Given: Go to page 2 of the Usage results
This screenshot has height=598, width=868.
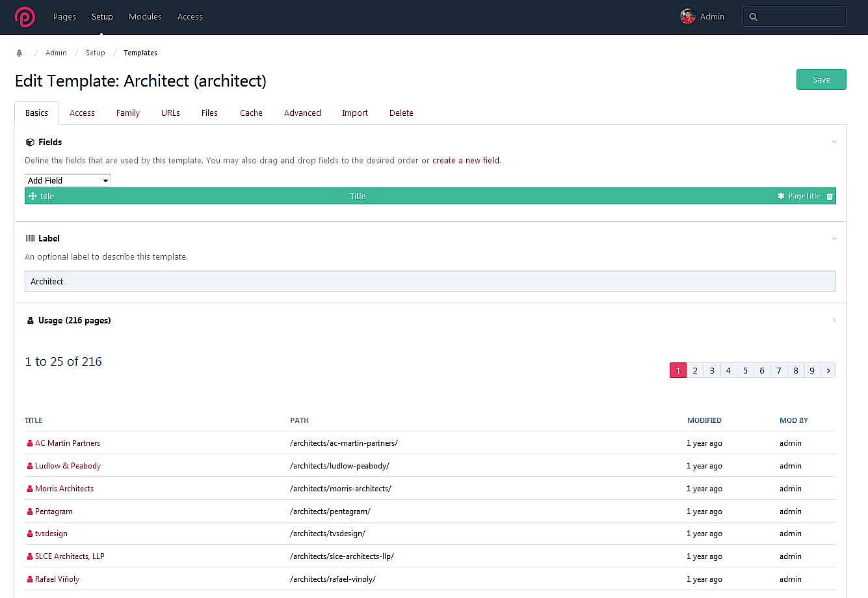Looking at the screenshot, I should point(695,370).
